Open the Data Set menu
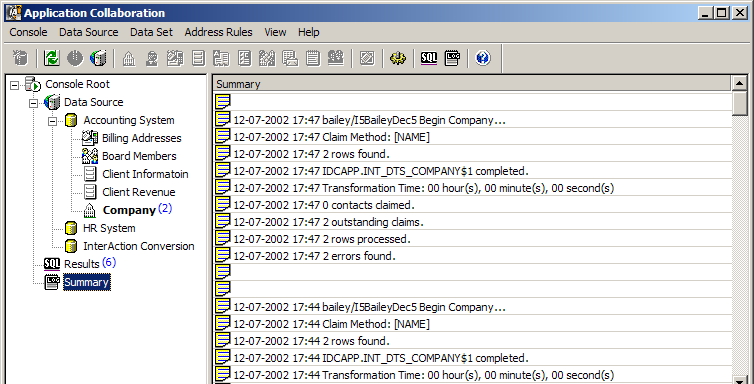 pos(151,32)
